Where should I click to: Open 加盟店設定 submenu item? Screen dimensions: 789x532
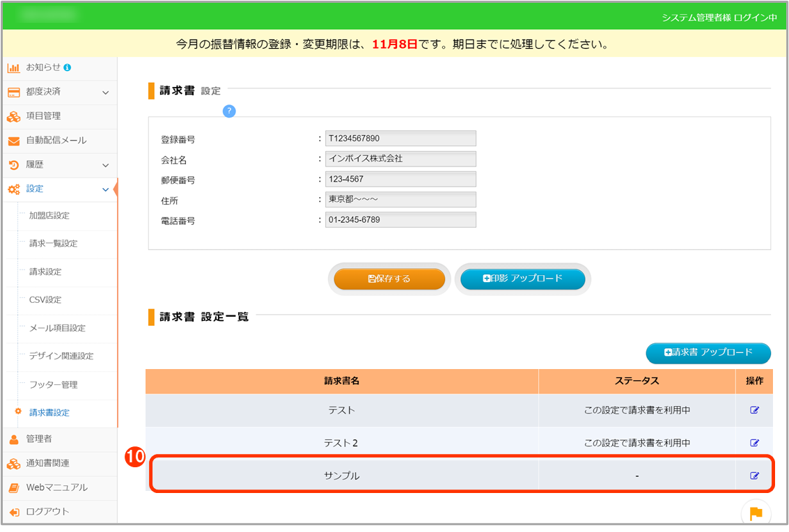(x=49, y=216)
